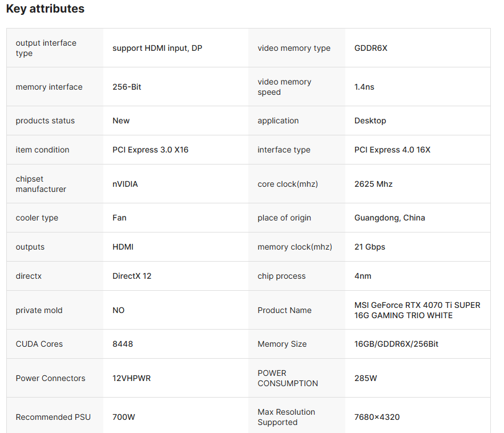Select the 21 Gbps memory clock value
The image size is (504, 433).
pos(370,247)
